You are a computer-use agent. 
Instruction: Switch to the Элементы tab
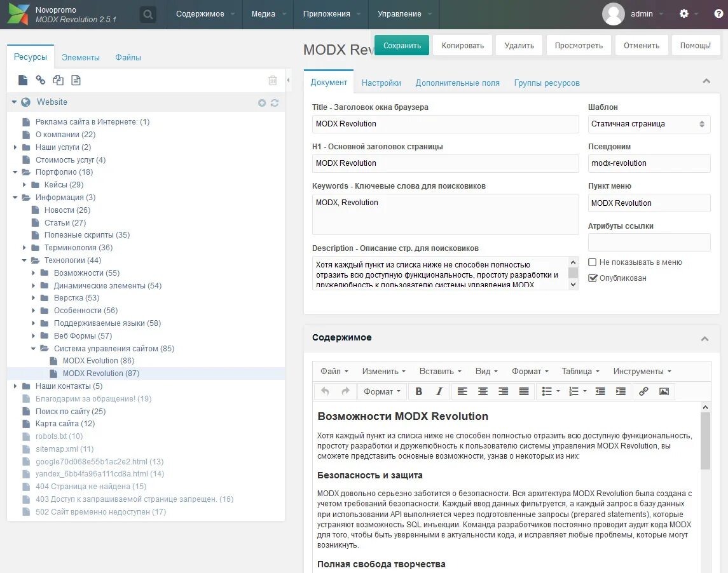[81, 58]
